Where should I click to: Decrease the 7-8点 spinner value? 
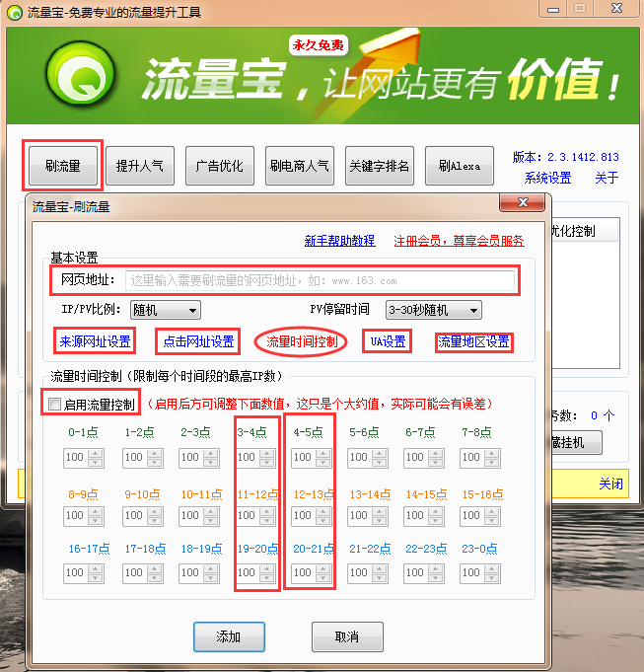(x=491, y=463)
